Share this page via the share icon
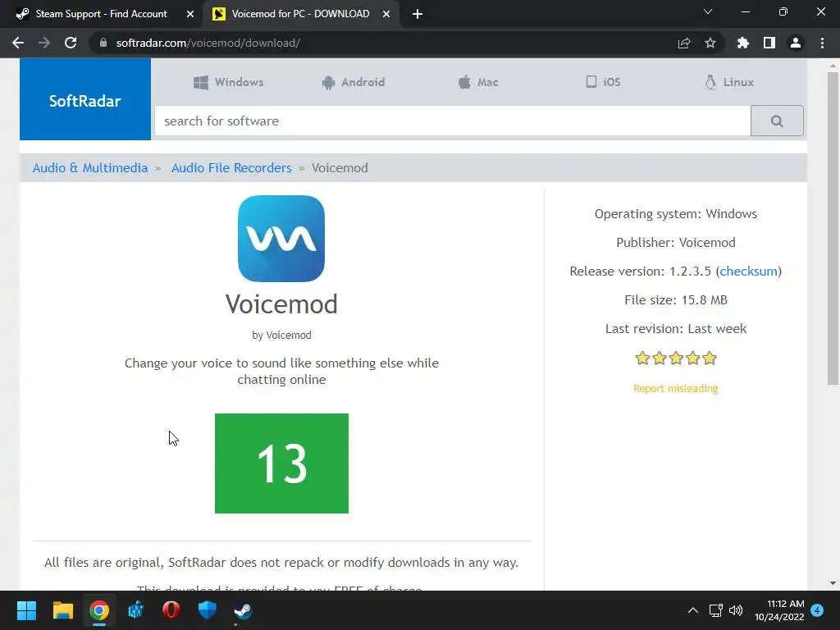This screenshot has height=630, width=840. coord(684,43)
